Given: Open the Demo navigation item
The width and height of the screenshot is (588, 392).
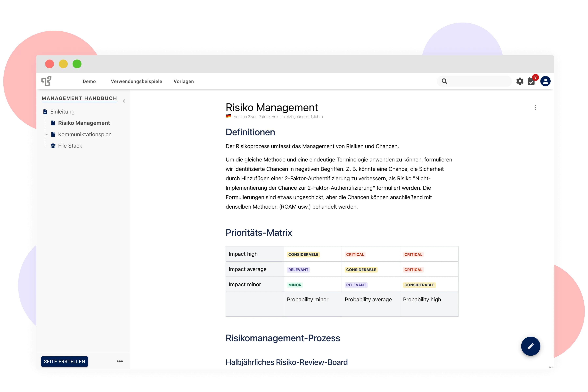Looking at the screenshot, I should (89, 82).
